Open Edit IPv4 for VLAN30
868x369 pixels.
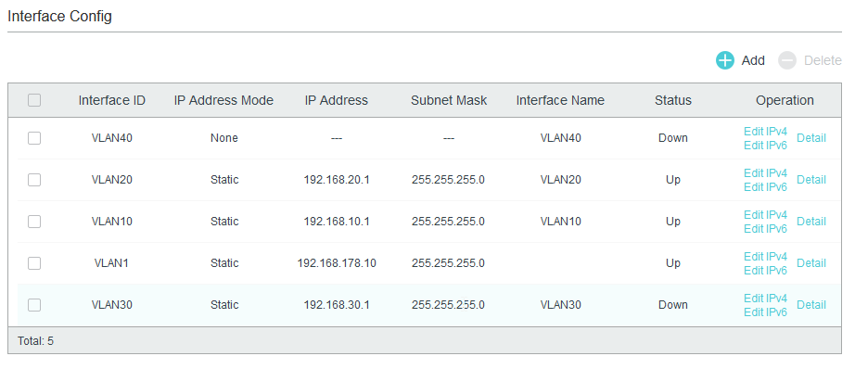pyautogui.click(x=765, y=299)
